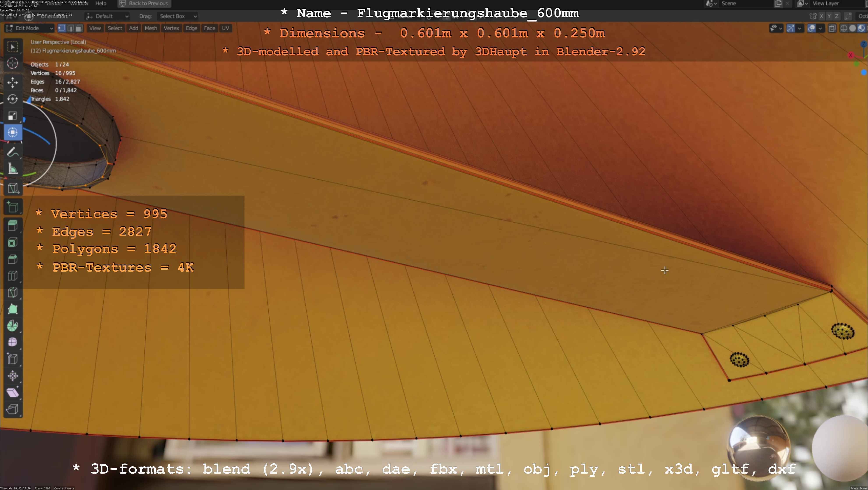Image resolution: width=868 pixels, height=490 pixels.
Task: Enable Edge select mode
Action: tap(70, 28)
